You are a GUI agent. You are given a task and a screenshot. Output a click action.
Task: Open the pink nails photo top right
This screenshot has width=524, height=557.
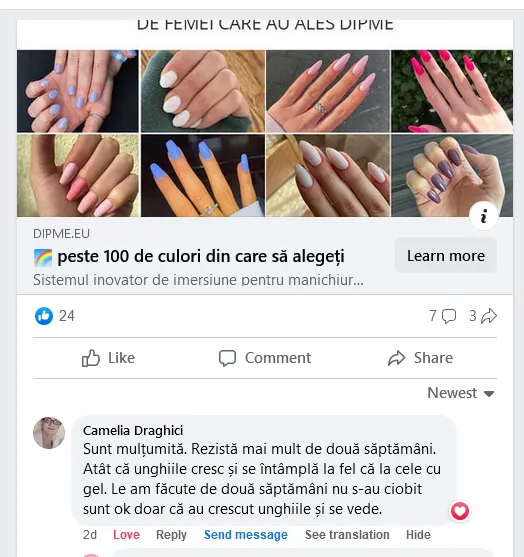452,91
